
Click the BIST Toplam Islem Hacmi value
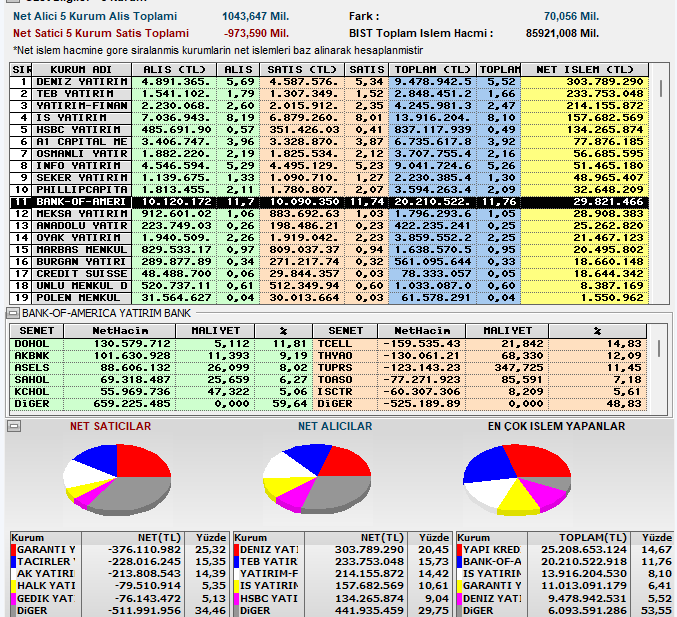tap(562, 34)
